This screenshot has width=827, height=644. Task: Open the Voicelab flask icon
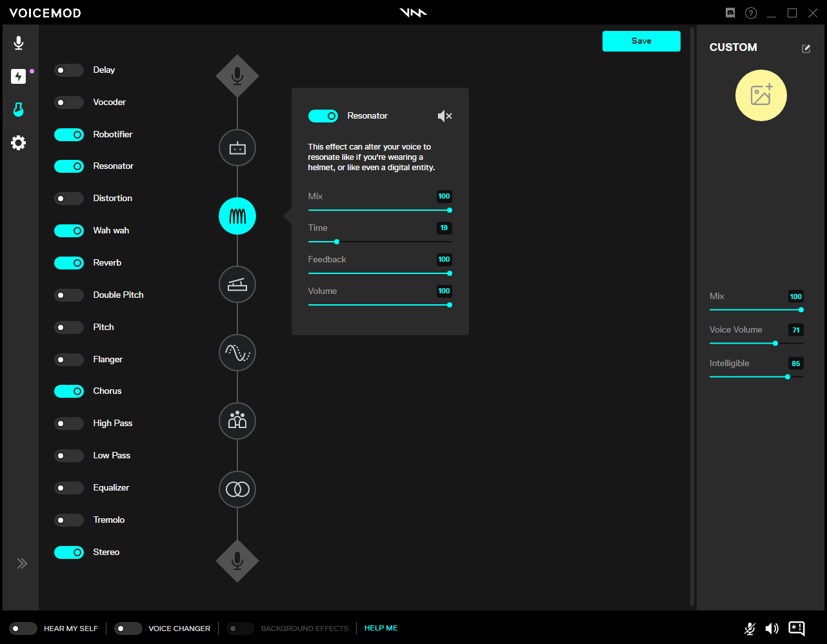18,108
